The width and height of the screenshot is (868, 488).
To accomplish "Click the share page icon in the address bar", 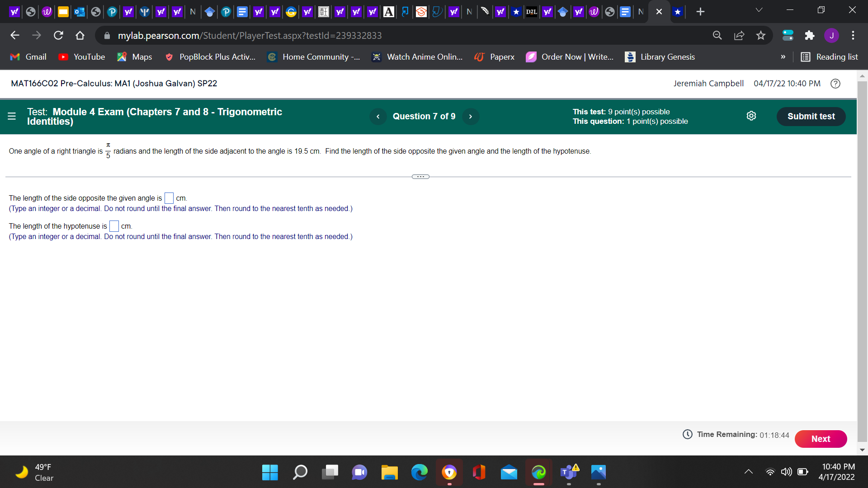I will pos(739,35).
